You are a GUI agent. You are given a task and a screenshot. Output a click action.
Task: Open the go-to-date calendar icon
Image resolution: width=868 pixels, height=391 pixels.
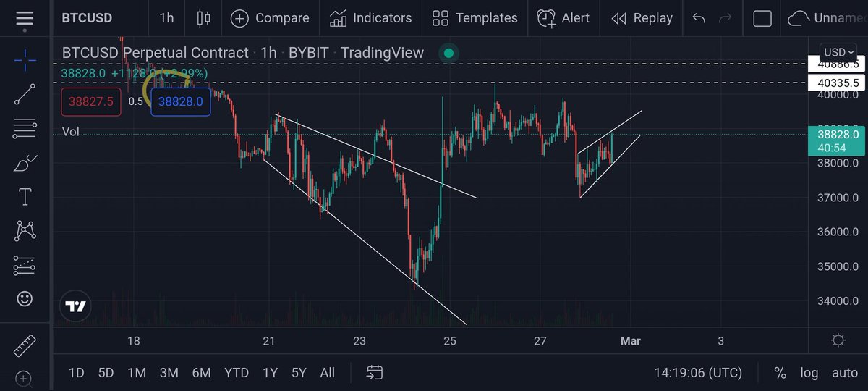(x=375, y=373)
